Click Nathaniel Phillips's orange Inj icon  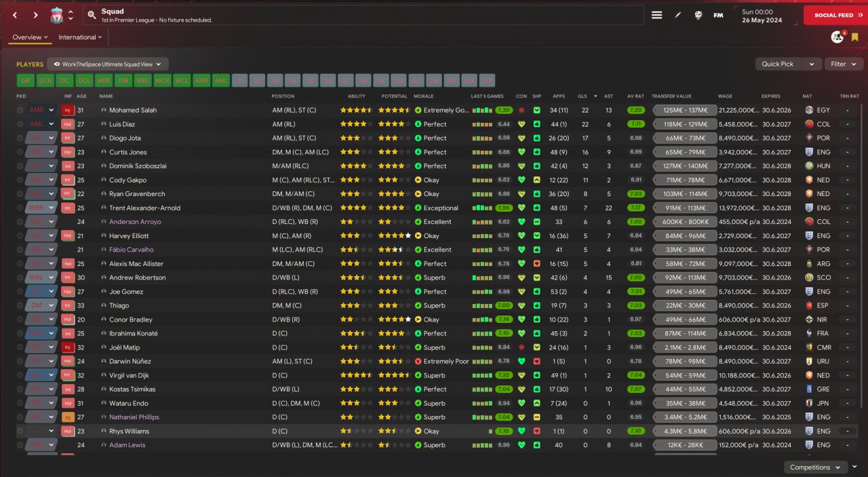pyautogui.click(x=68, y=417)
